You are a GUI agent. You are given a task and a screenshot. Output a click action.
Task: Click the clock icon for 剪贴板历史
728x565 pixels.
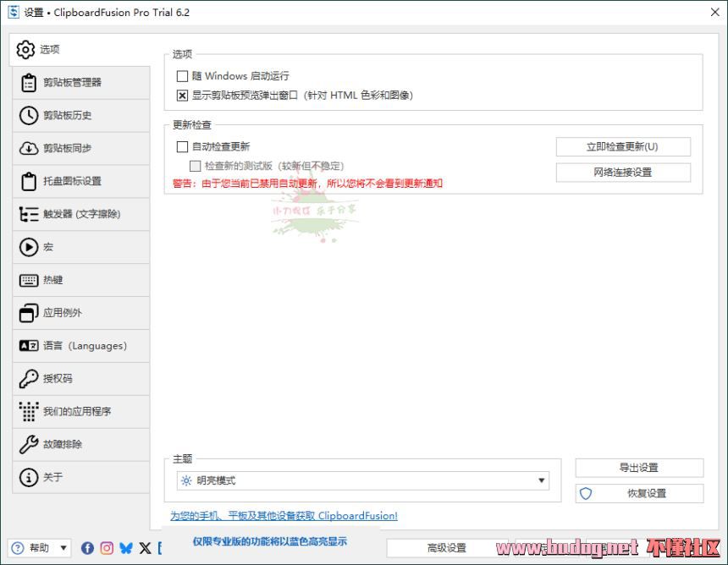coord(29,116)
